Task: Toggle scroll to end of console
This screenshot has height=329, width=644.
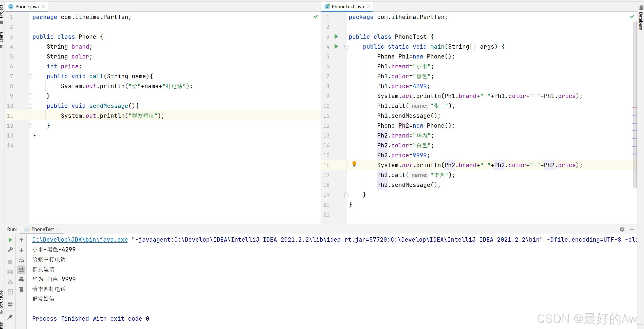Action: click(x=21, y=270)
